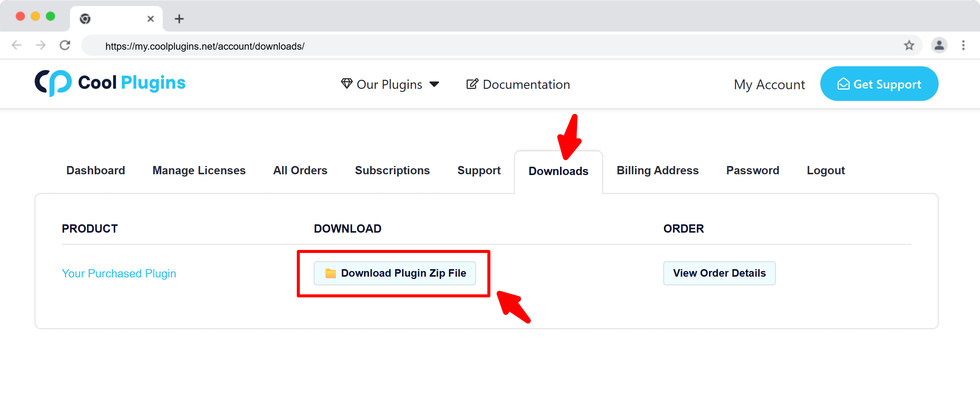Image resolution: width=980 pixels, height=399 pixels.
Task: Download the plugin zip file
Action: 394,273
